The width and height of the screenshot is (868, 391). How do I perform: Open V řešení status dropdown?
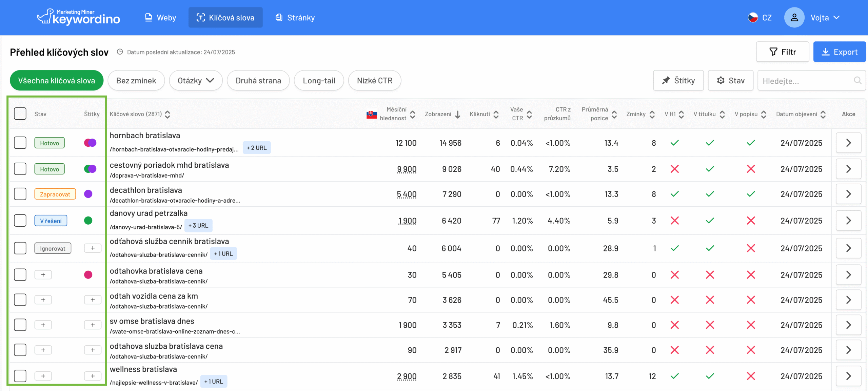tap(51, 221)
